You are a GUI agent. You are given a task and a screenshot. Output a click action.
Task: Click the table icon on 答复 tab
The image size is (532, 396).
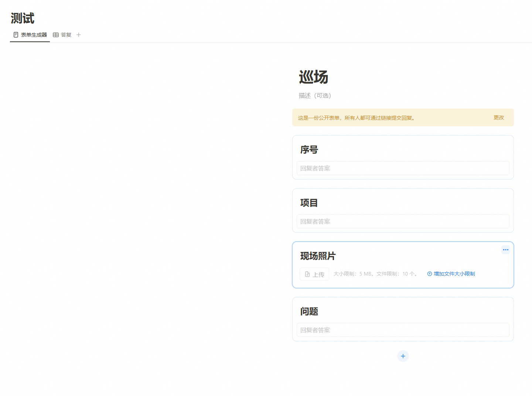pyautogui.click(x=56, y=35)
